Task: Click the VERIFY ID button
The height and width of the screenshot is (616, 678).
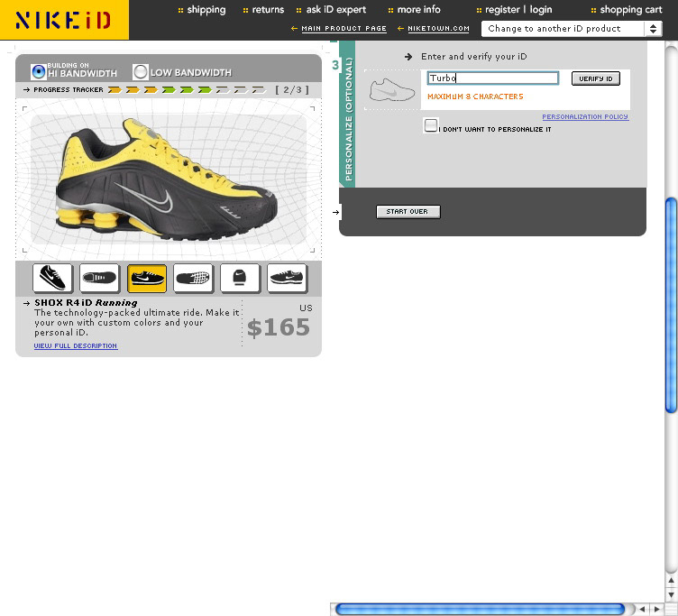Action: click(596, 78)
